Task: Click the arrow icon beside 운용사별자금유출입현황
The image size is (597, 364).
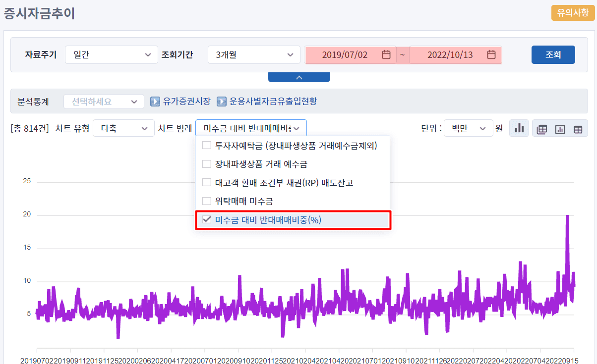Action: pyautogui.click(x=222, y=102)
